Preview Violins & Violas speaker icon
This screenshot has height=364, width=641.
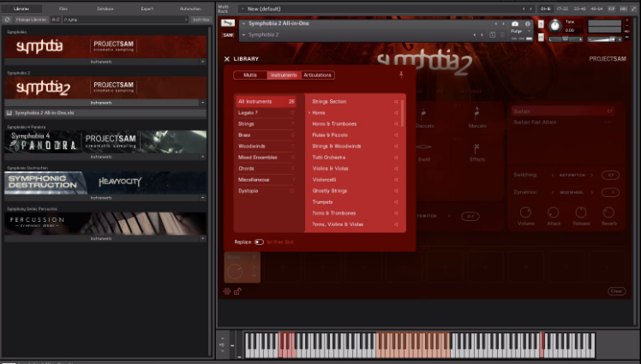(x=396, y=169)
